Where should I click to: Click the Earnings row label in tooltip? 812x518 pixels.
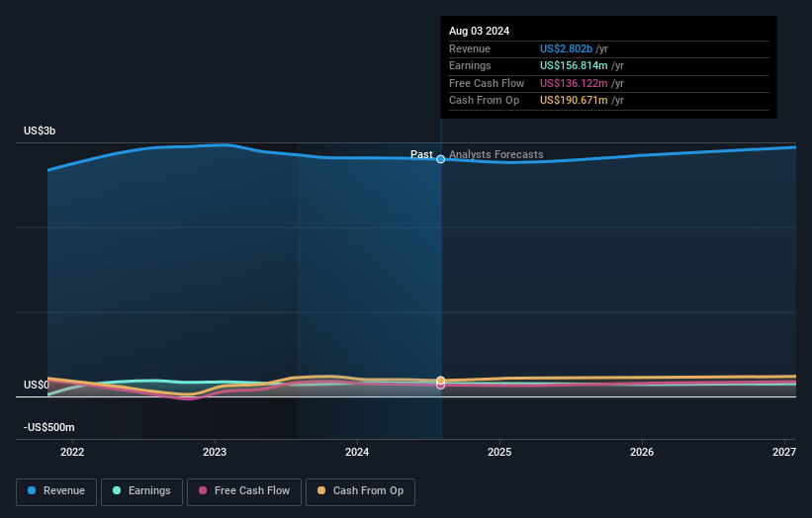(x=470, y=65)
